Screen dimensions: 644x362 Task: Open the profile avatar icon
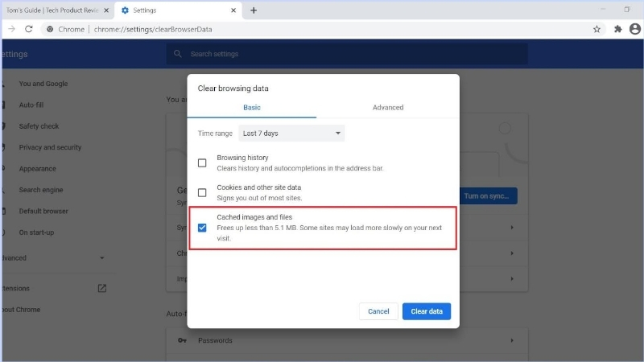pos(635,29)
